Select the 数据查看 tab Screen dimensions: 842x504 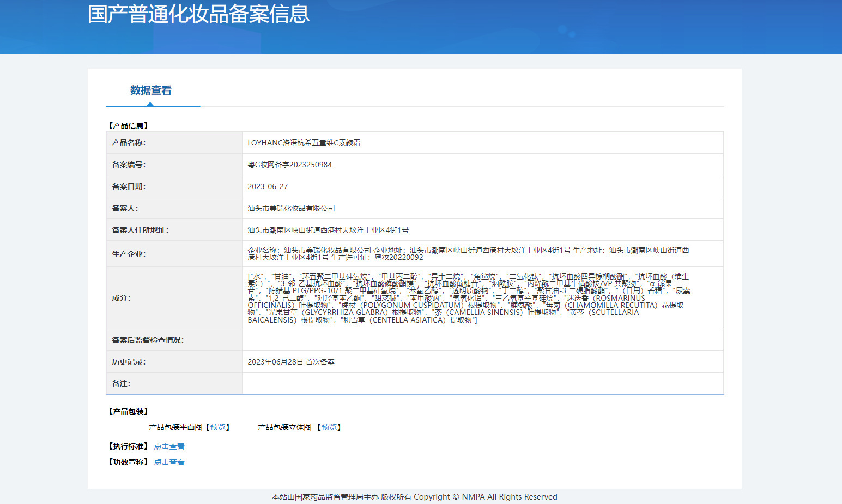pyautogui.click(x=151, y=90)
